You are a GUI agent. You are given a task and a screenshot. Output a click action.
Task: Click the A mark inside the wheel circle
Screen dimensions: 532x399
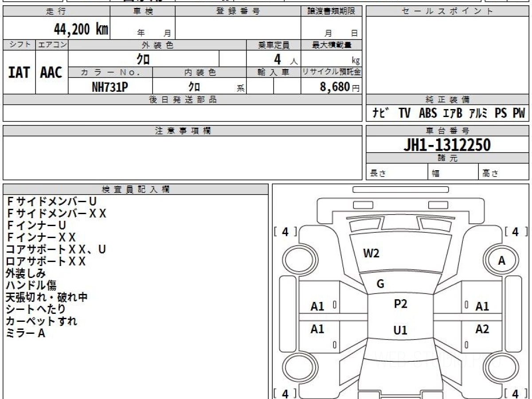coord(501,261)
